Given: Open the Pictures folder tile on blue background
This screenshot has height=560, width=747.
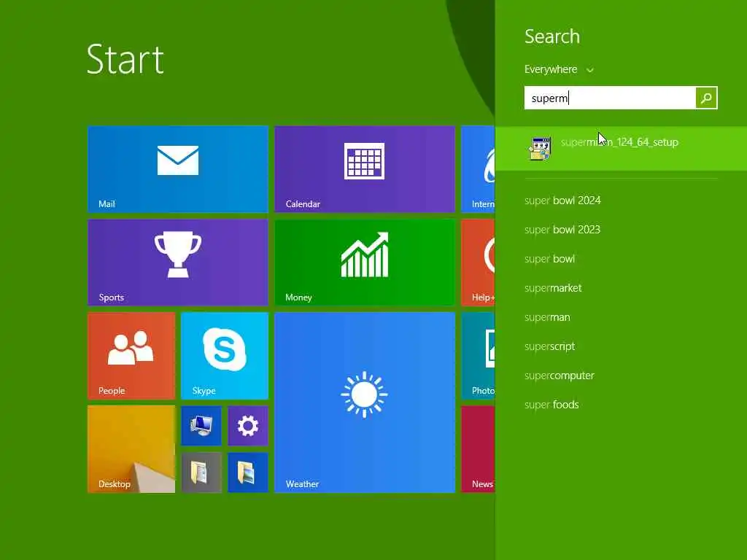Looking at the screenshot, I should pos(248,472).
